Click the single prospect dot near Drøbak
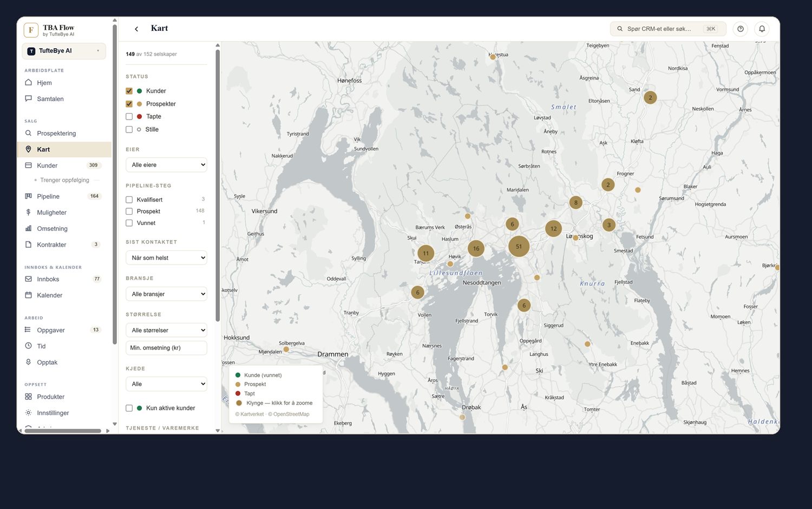Screen dimensions: 812x509 [462, 417]
